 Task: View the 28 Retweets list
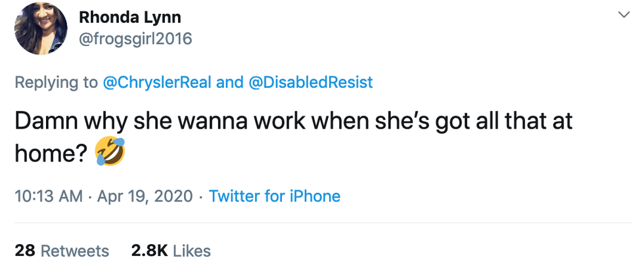point(61,251)
